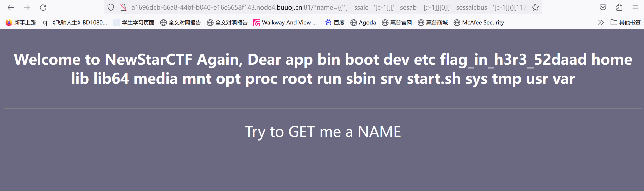Open the 《飞驰人生》BD1080 bookmark
This screenshot has height=191, width=644.
pos(75,22)
